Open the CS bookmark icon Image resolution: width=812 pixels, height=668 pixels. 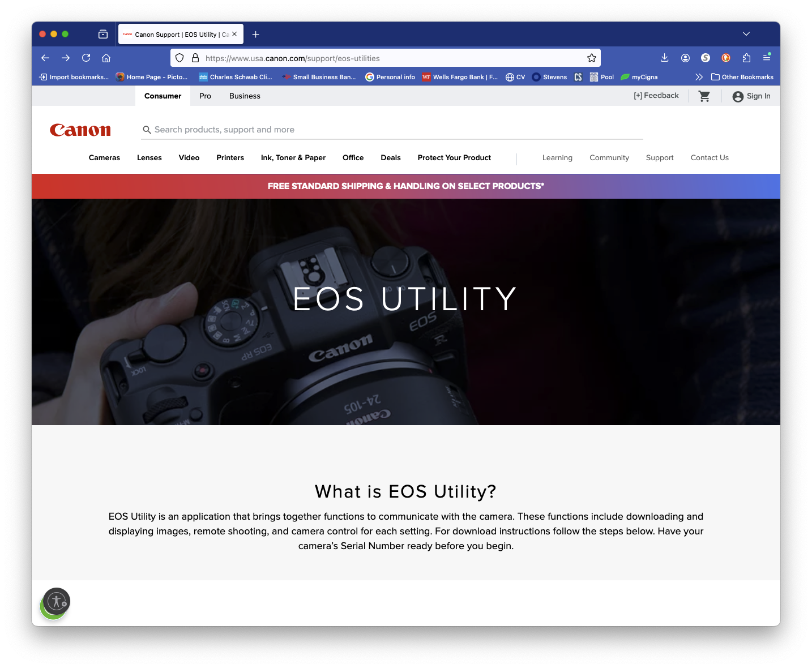578,77
